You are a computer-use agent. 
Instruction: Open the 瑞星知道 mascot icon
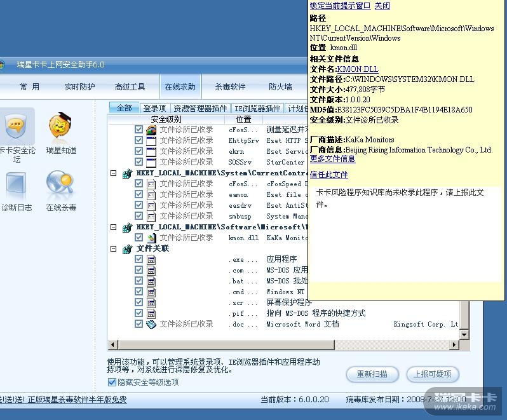click(60, 126)
